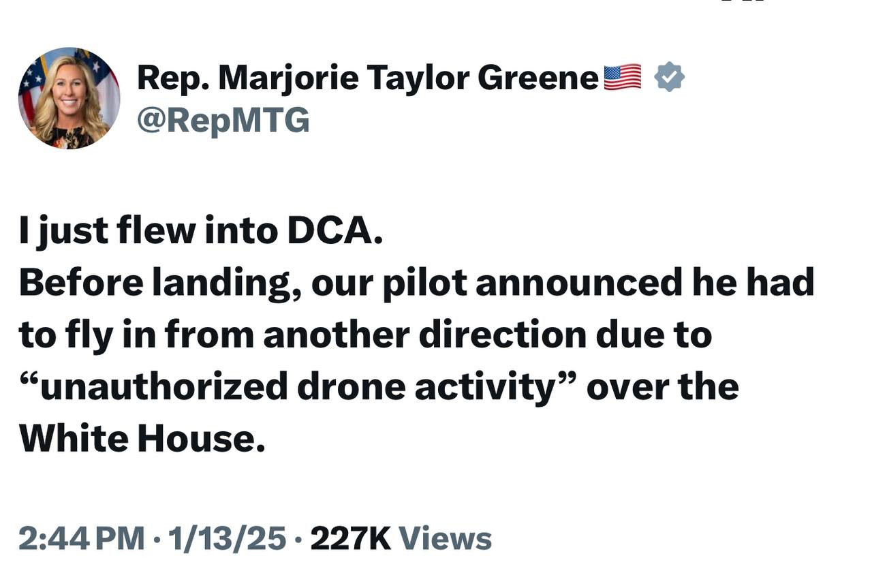The height and width of the screenshot is (588, 872).
Task: Click the 1/13/25 date
Action: point(228,538)
